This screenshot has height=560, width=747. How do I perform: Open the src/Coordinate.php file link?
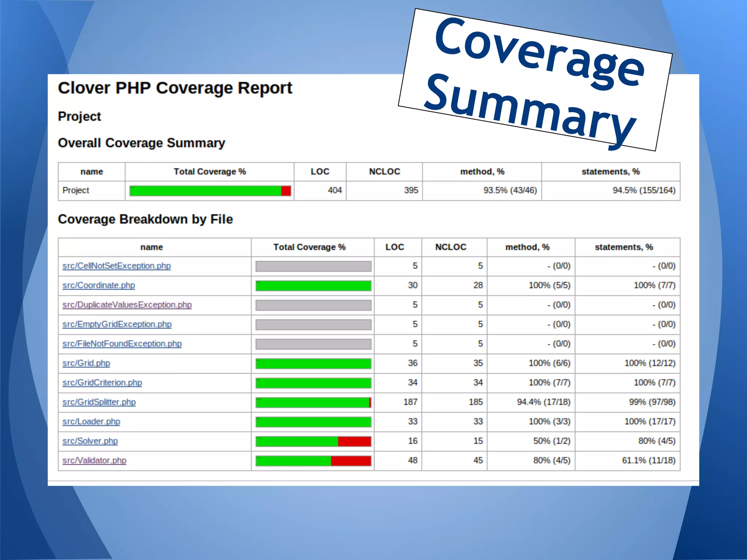pyautogui.click(x=98, y=285)
